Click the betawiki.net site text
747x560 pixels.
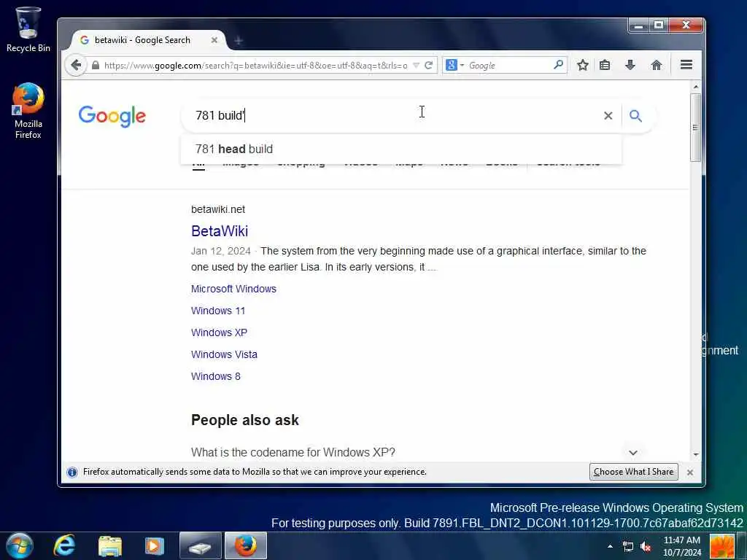[218, 209]
